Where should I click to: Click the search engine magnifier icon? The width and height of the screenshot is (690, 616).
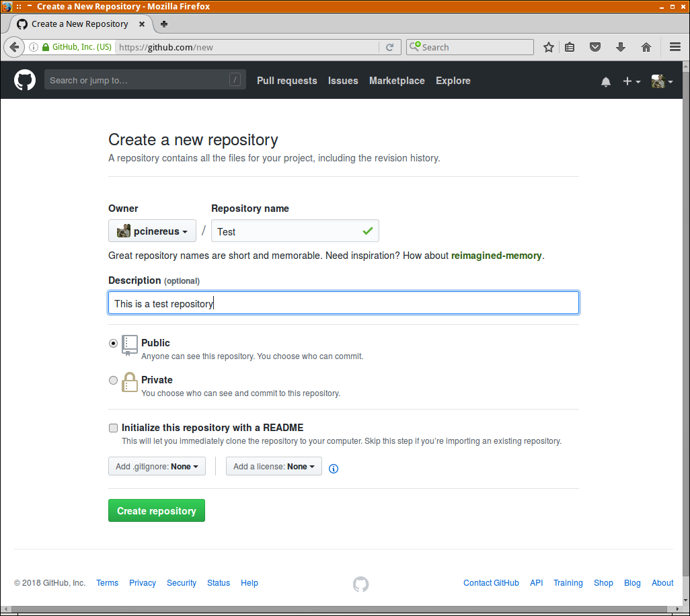(x=415, y=46)
